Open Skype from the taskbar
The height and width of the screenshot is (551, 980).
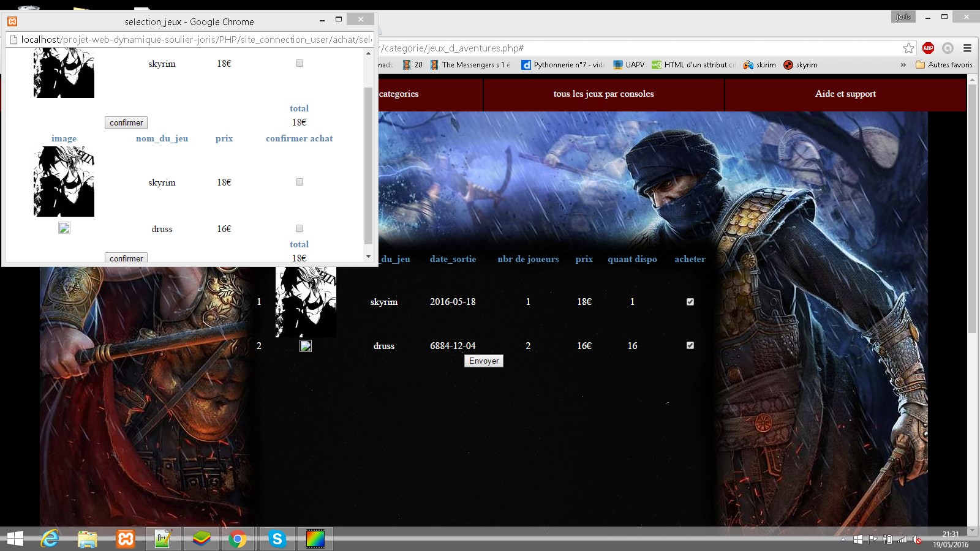pos(277,539)
